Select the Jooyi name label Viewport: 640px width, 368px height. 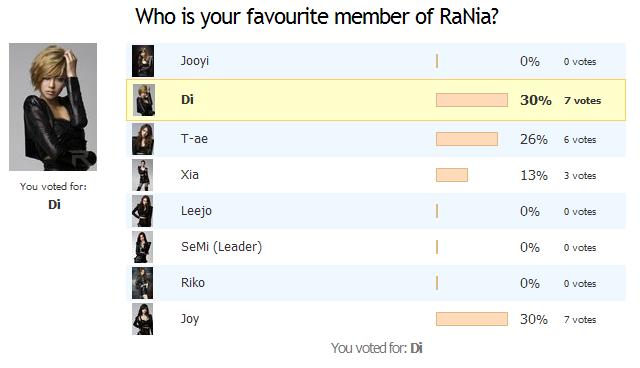[x=195, y=61]
